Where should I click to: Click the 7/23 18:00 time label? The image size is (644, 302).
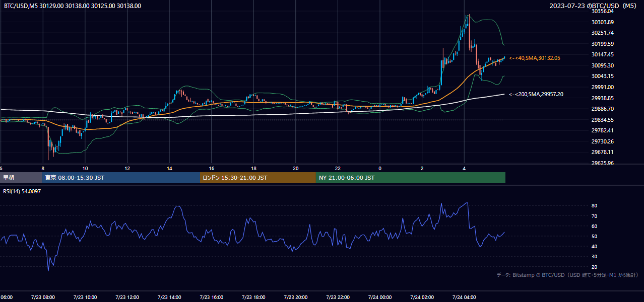coord(253,297)
